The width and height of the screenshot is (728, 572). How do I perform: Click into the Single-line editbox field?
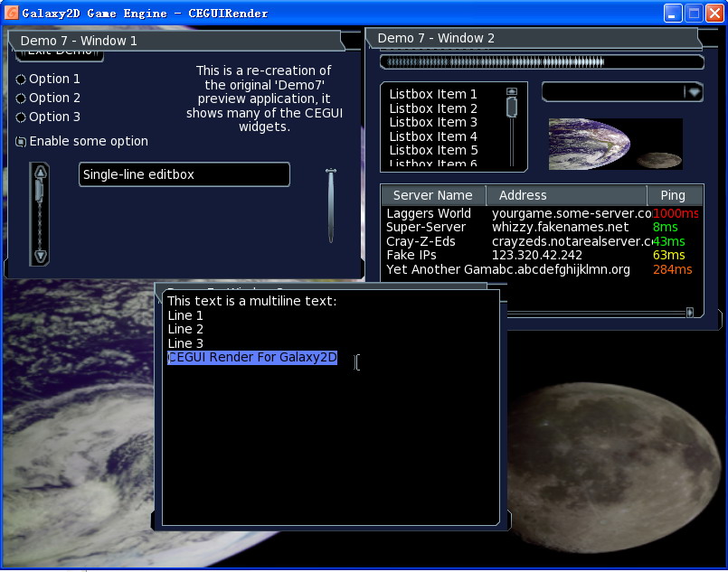tap(184, 174)
